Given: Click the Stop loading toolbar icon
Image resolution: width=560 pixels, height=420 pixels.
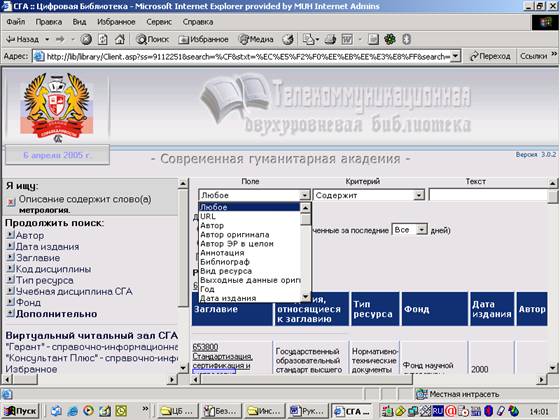Looking at the screenshot, I should 86,39.
